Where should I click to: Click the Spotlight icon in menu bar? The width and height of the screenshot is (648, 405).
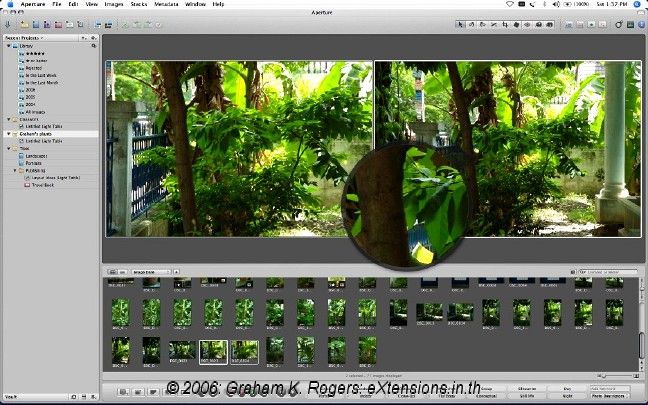(x=637, y=4)
